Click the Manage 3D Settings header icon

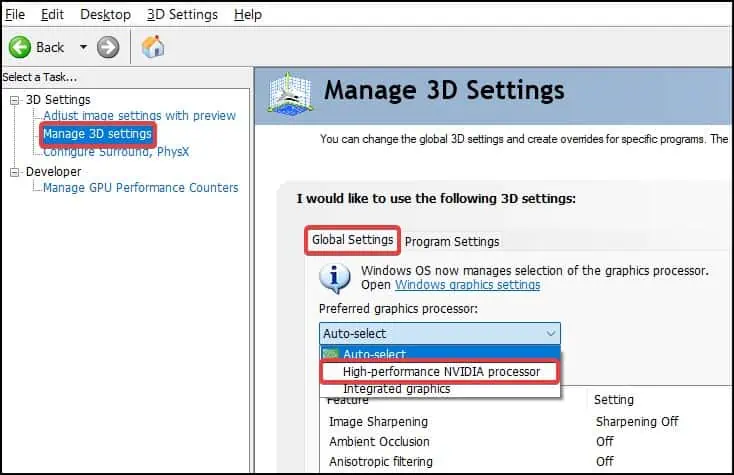pyautogui.click(x=291, y=94)
